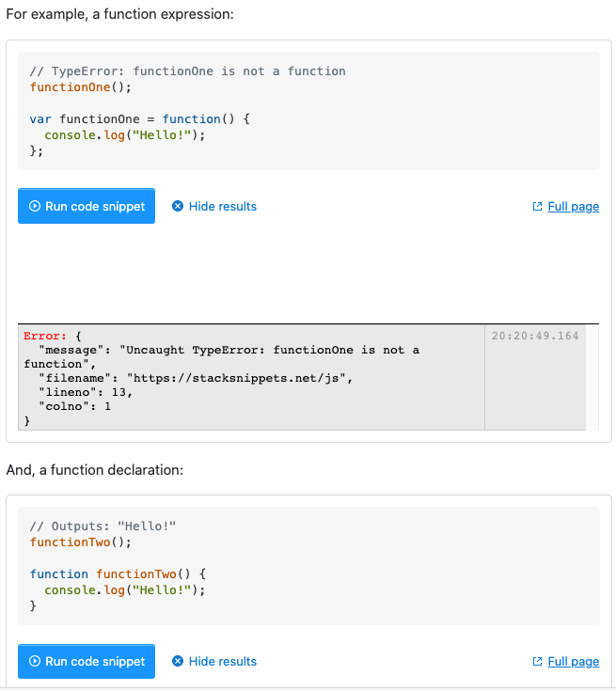Click the "// TypeError: functionOne is not a function" comment
616x691 pixels.
[x=187, y=71]
